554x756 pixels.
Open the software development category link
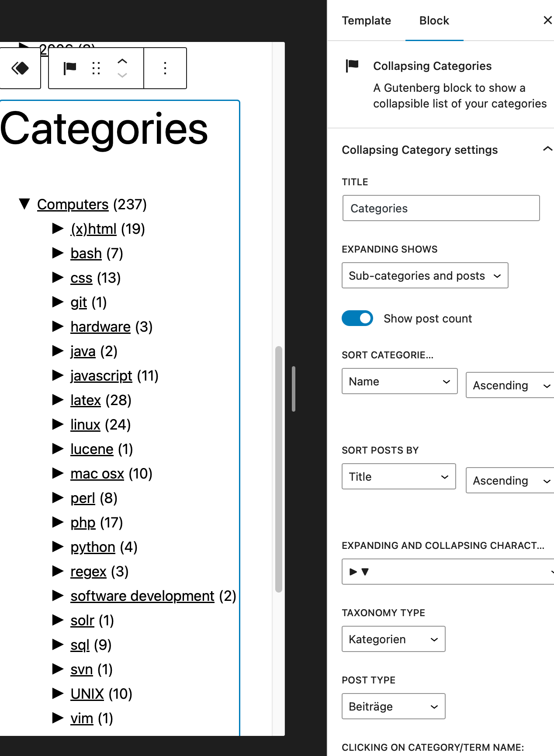click(142, 596)
